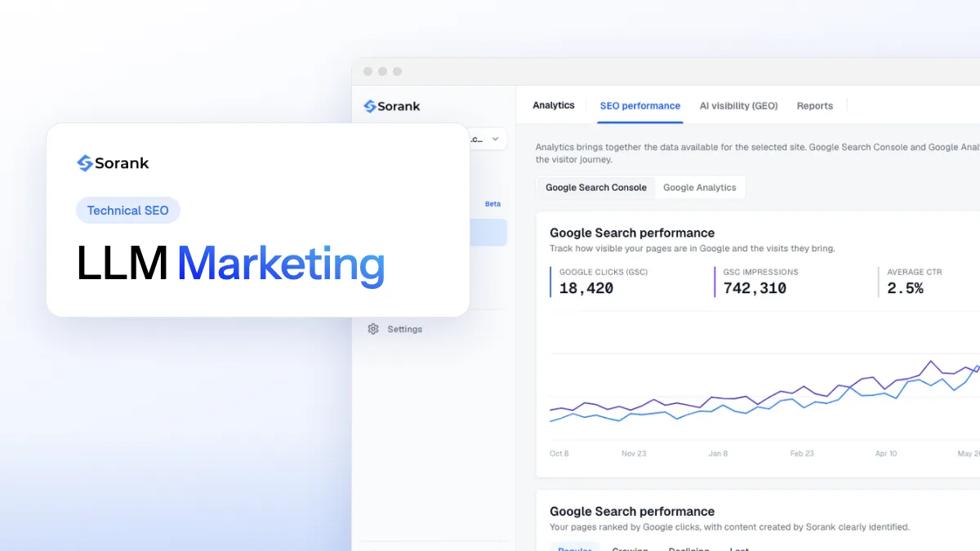Click the Oct 8 chart axis label
This screenshot has width=980, height=551.
tap(559, 453)
